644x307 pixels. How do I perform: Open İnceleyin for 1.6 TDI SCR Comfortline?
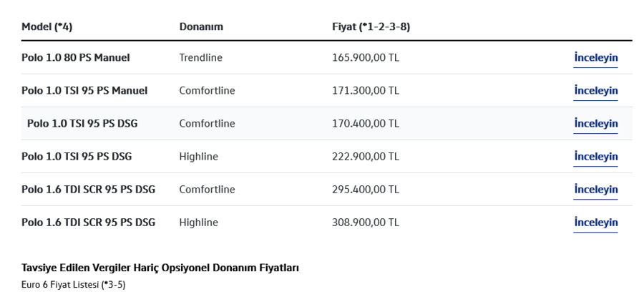pos(595,190)
